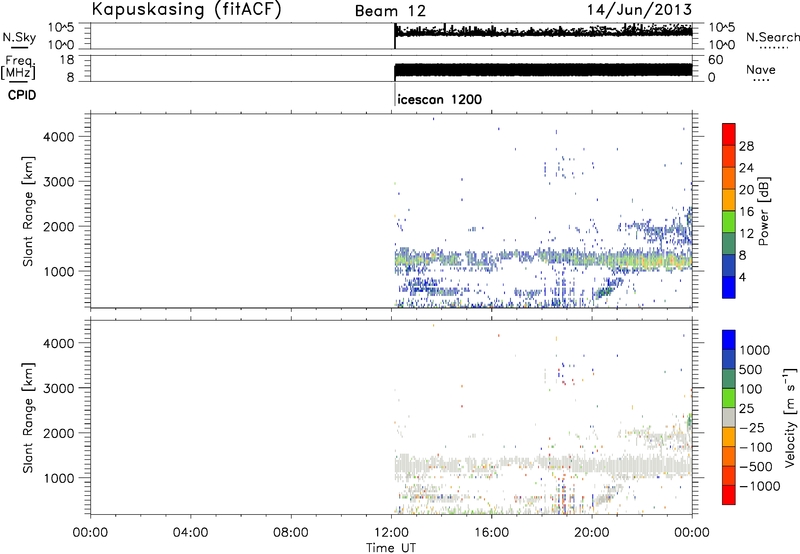Click the 'Power [dB]' colorbar label
Viewport: 800px width, 554px height.
763,211
